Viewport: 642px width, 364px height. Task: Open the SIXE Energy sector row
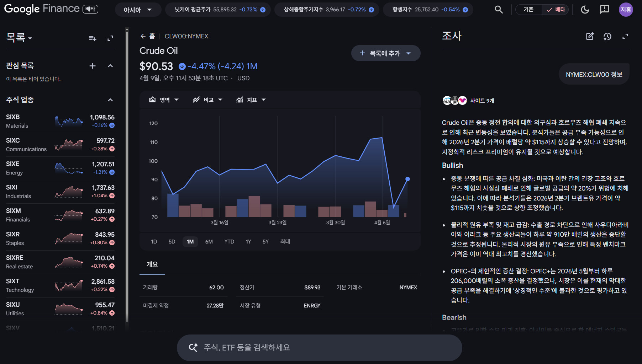point(60,168)
